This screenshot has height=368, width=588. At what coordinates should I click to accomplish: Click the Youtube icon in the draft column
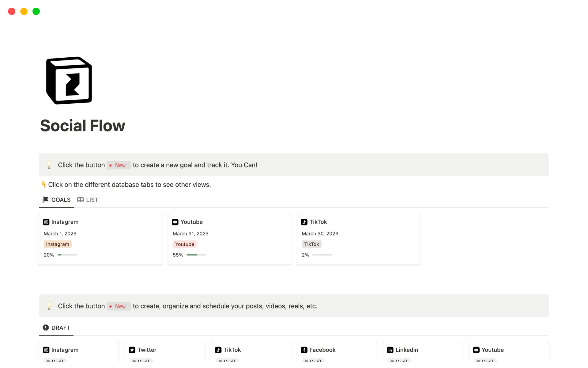[x=476, y=350]
